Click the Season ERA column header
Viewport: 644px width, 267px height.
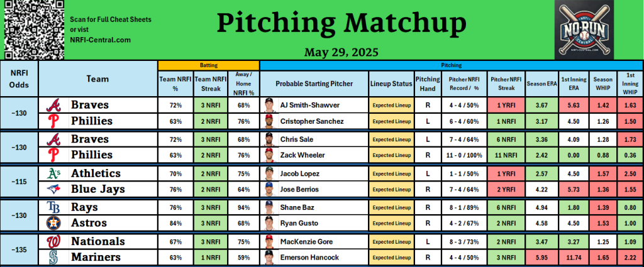[x=541, y=84]
